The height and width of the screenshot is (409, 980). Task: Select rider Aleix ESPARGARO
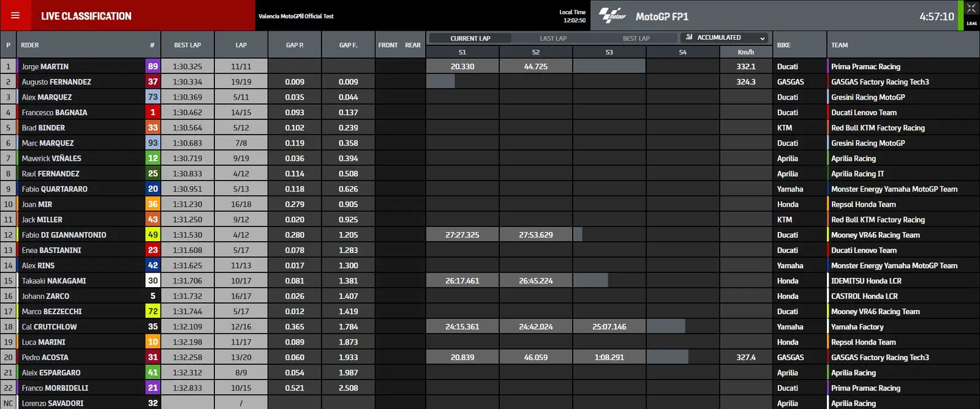[x=51, y=372]
